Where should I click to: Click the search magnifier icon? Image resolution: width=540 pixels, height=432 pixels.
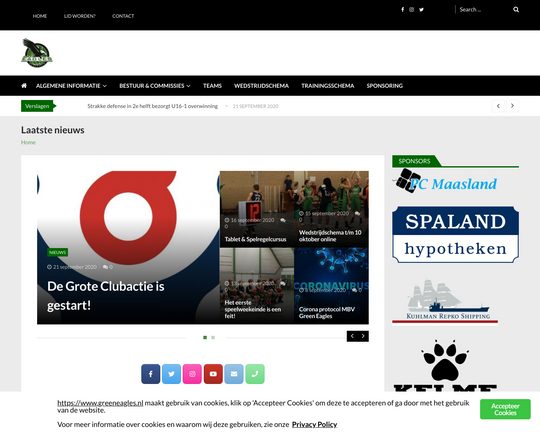[516, 10]
